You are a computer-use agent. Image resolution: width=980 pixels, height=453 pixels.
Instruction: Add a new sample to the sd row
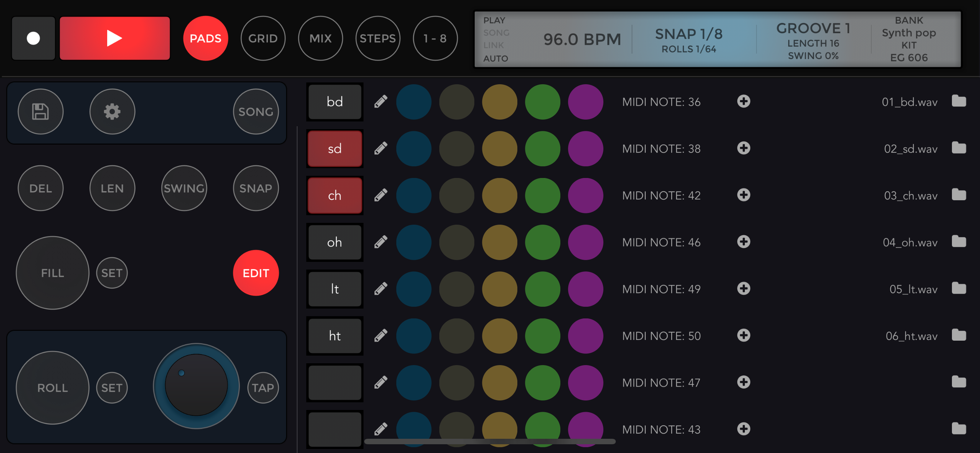point(744,148)
